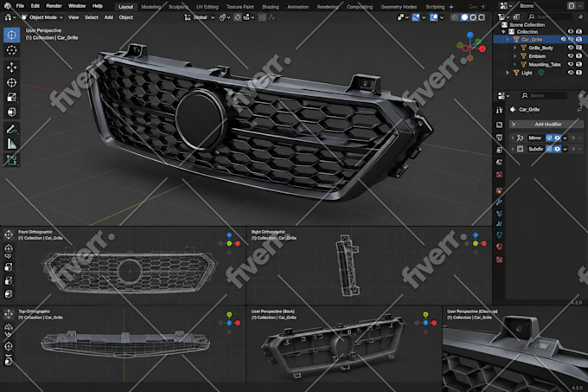588x392 pixels.
Task: Switch to the Geometry Nodes workspace tab
Action: click(x=399, y=7)
